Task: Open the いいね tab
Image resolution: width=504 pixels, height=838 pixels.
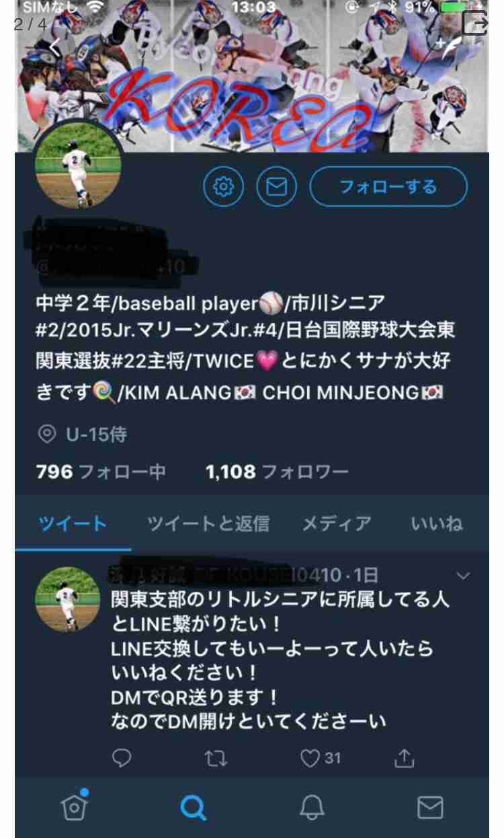Action: click(437, 524)
